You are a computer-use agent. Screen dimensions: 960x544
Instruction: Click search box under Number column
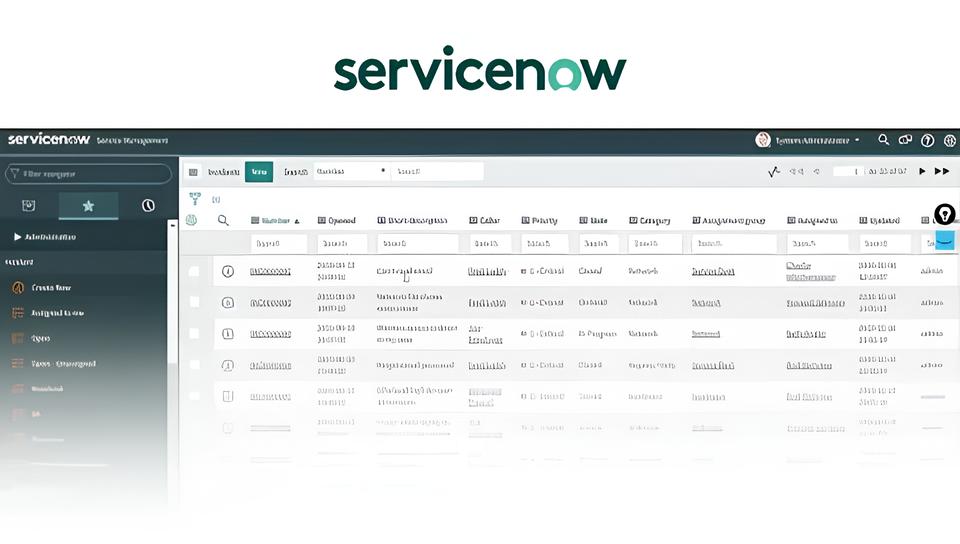point(279,244)
